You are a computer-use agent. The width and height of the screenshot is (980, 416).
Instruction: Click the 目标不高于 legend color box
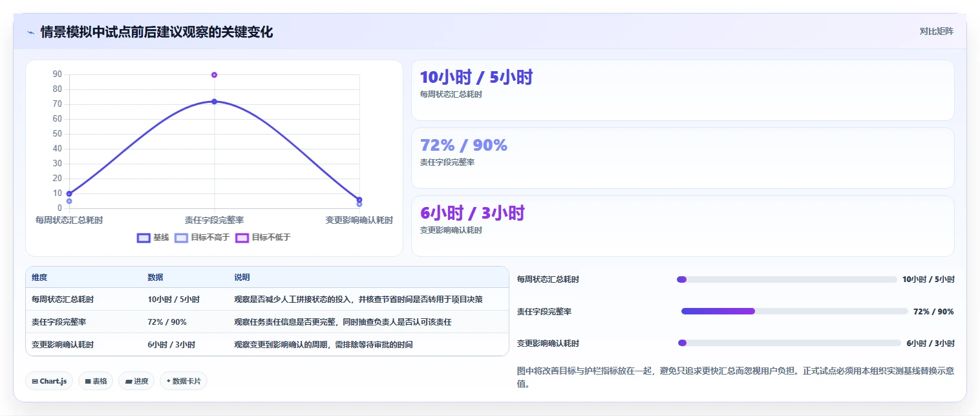pyautogui.click(x=182, y=237)
